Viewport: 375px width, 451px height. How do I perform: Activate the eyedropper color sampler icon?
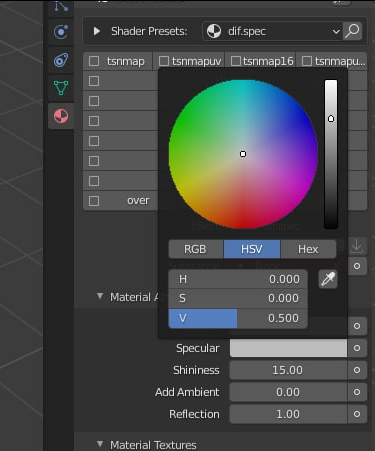click(328, 279)
